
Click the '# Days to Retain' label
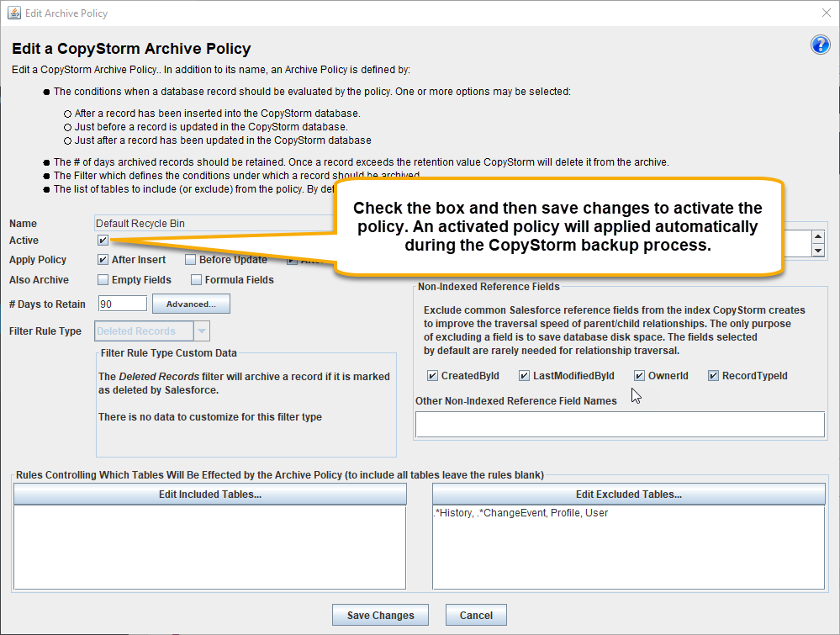tap(47, 304)
